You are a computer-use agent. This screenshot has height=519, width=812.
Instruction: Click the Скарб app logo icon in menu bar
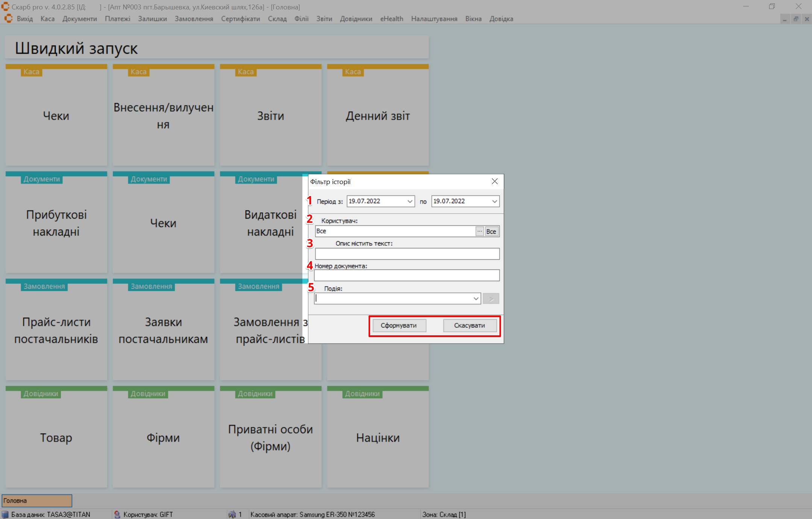click(8, 18)
